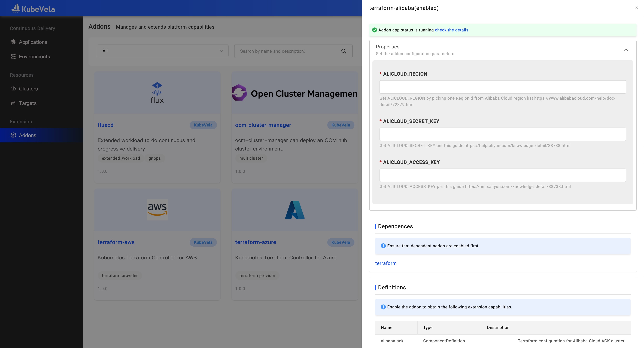644x348 pixels.
Task: Open Environments management panel
Action: (34, 56)
